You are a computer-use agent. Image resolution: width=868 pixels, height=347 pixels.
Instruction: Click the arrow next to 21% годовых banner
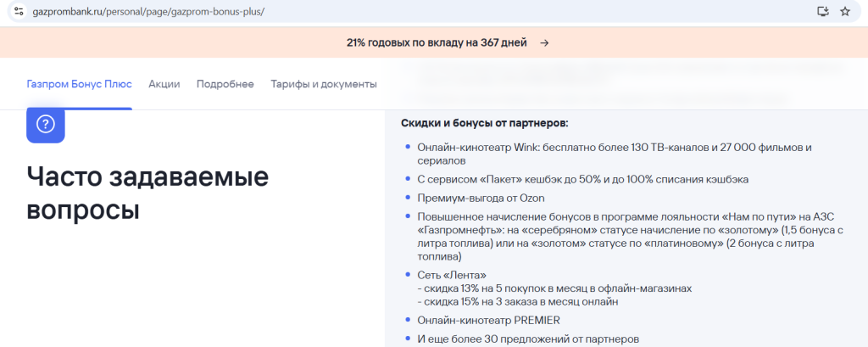click(x=544, y=42)
